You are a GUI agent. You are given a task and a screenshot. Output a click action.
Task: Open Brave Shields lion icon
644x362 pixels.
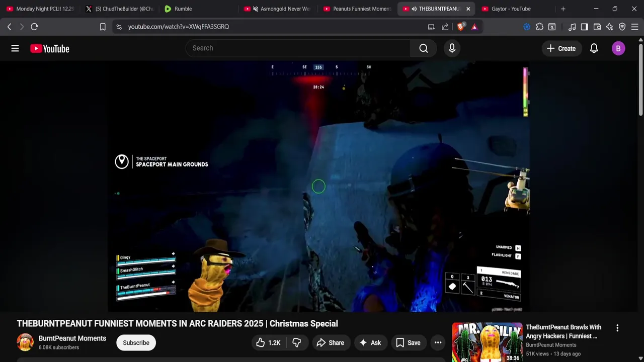[460, 27]
